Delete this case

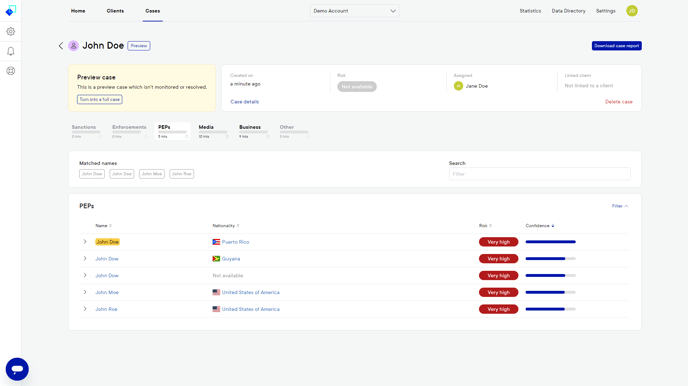point(619,102)
